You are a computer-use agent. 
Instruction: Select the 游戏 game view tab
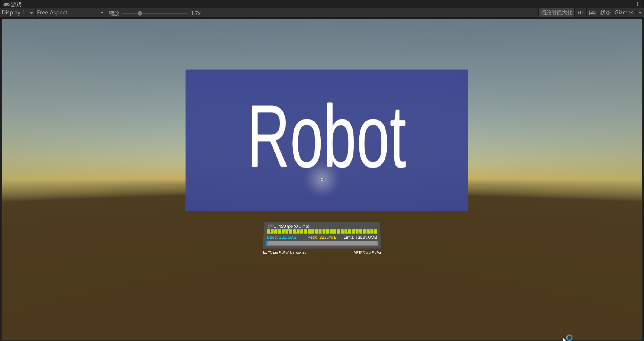point(16,5)
